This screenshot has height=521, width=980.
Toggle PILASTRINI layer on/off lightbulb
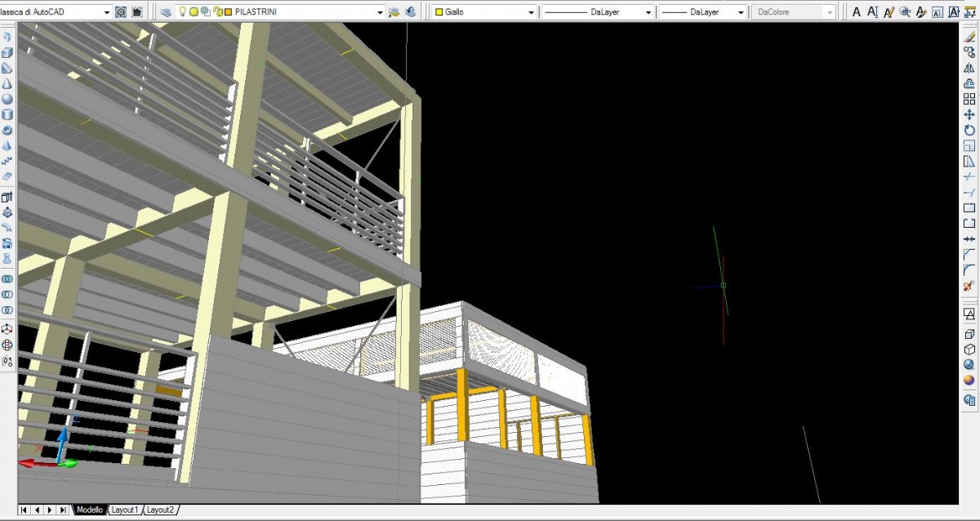(x=183, y=12)
